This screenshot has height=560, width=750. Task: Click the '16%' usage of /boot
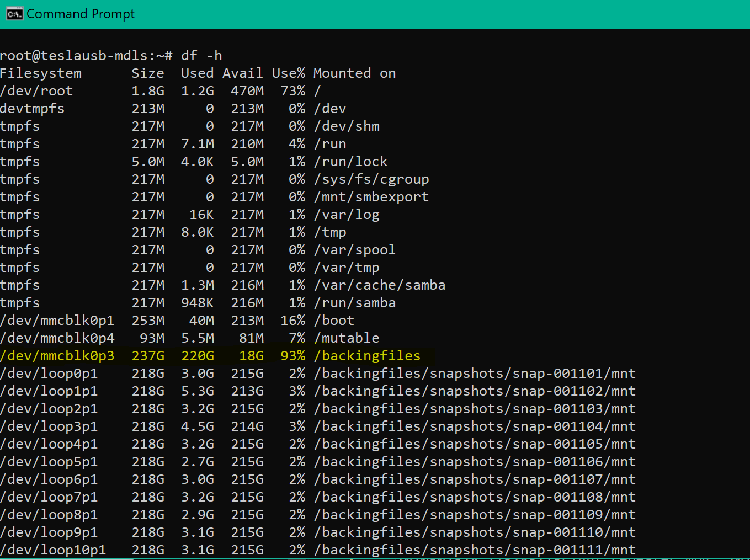[292, 321]
